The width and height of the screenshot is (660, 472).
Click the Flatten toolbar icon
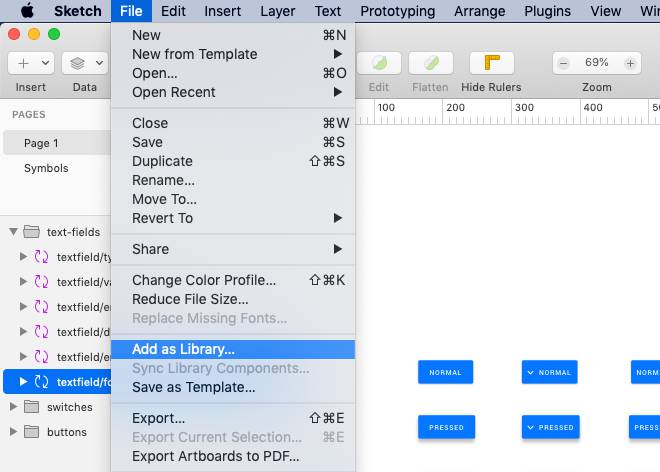[x=430, y=63]
